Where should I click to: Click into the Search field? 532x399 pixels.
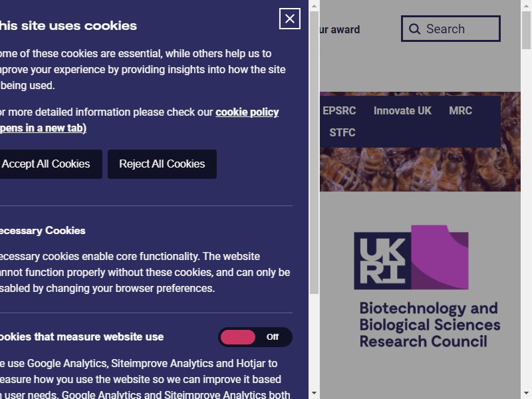click(451, 29)
